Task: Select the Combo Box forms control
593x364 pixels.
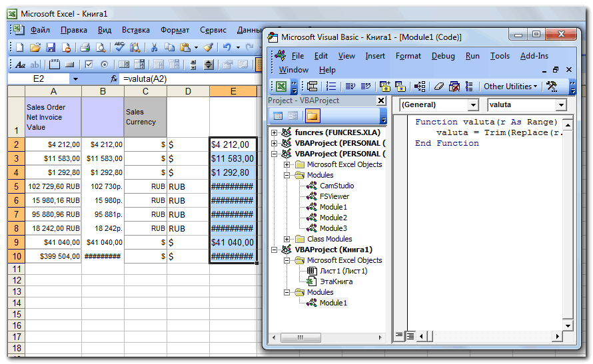Action: 139,65
